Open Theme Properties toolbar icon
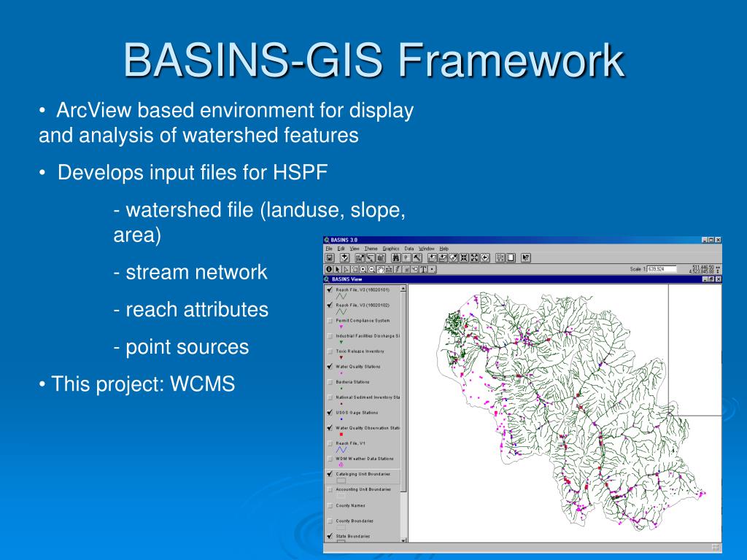 [x=360, y=257]
